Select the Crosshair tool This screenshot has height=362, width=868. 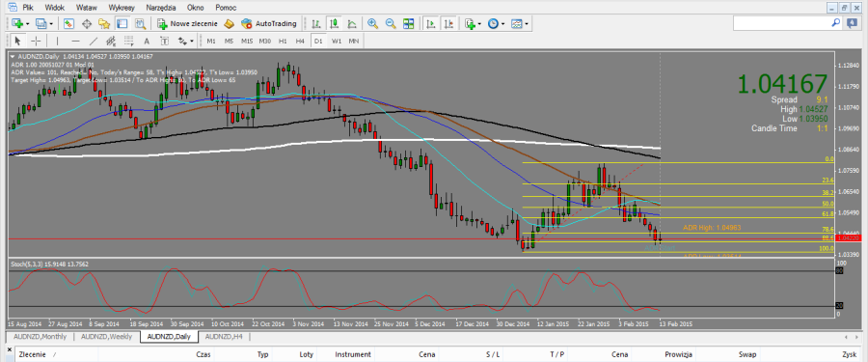tap(36, 41)
